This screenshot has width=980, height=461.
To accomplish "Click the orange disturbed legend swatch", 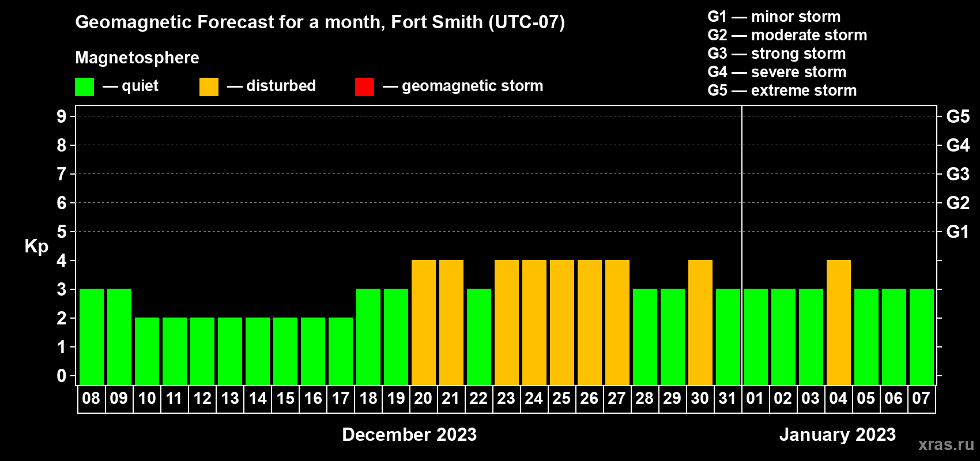I will [x=209, y=87].
